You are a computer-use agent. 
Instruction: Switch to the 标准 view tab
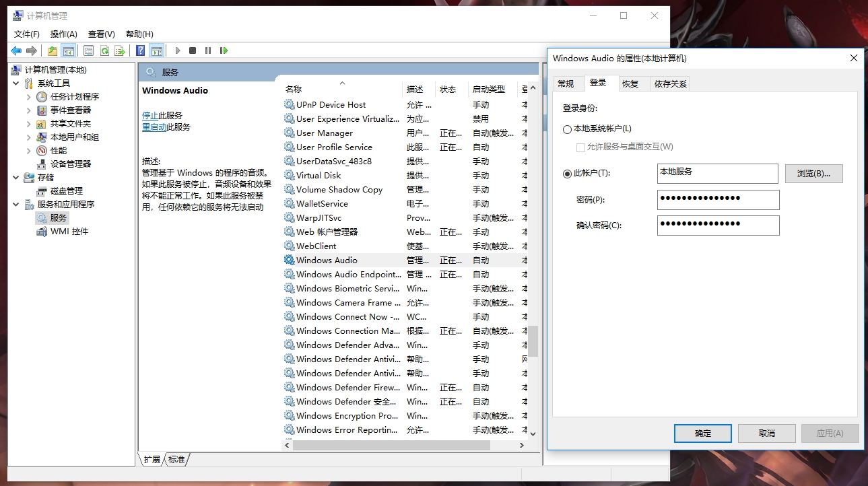[177, 460]
